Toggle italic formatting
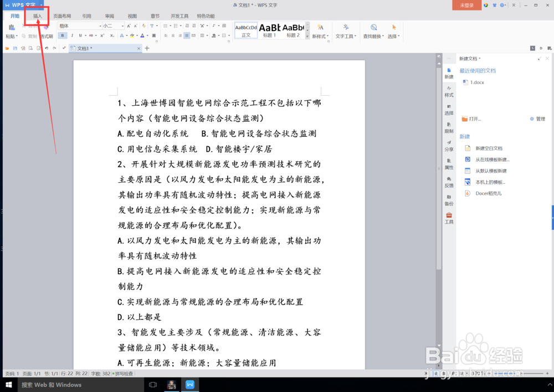The image size is (554, 392). pos(73,35)
